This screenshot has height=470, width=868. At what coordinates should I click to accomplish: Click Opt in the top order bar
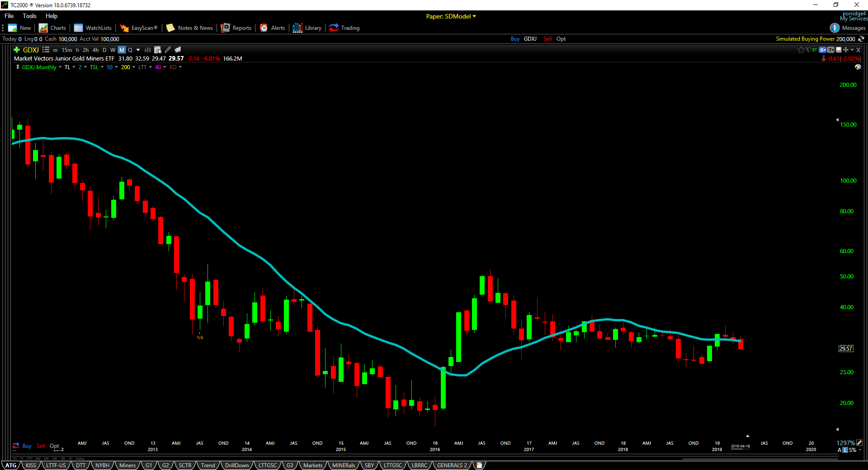pos(561,39)
